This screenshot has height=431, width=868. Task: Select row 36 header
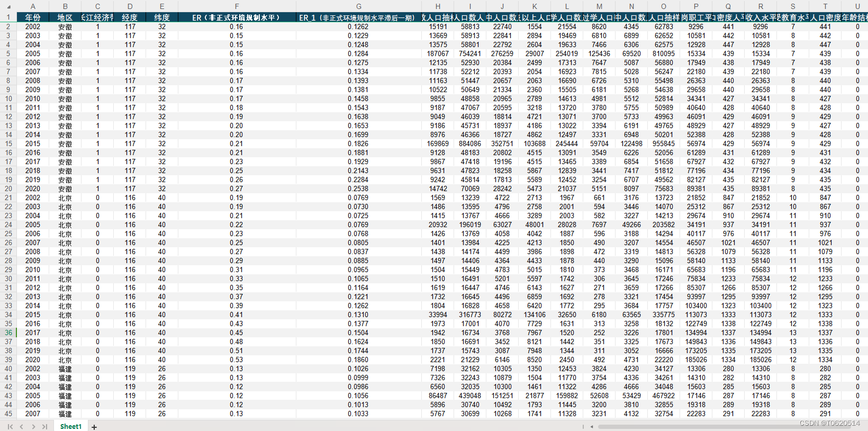[x=8, y=333]
